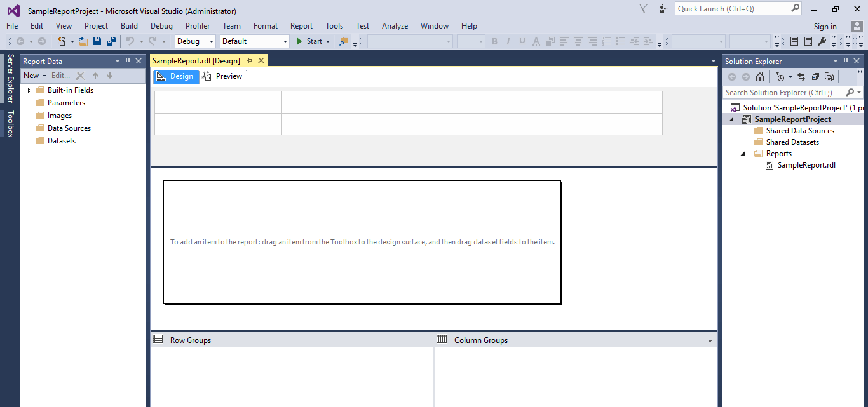Toggle italic formatting in the toolbar

507,41
